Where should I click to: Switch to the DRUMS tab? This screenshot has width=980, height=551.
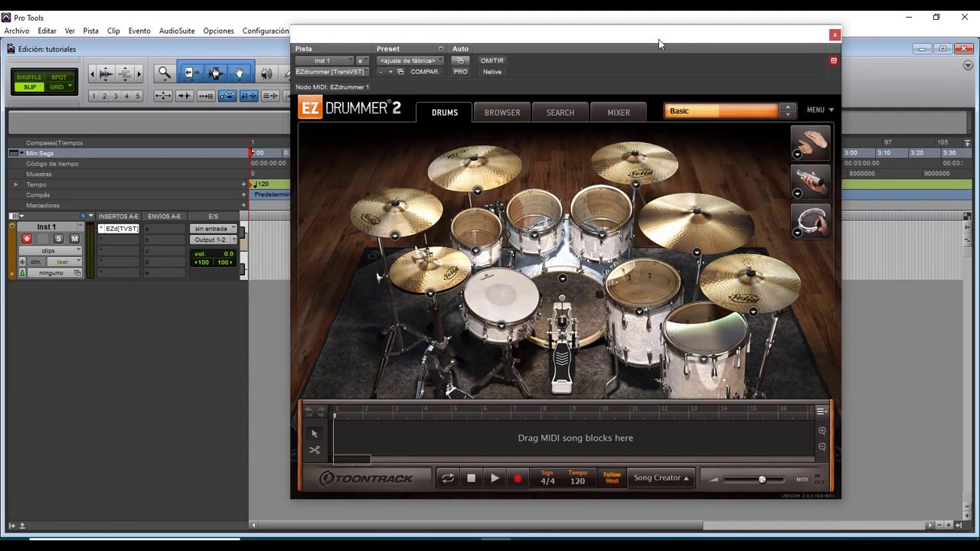point(444,112)
